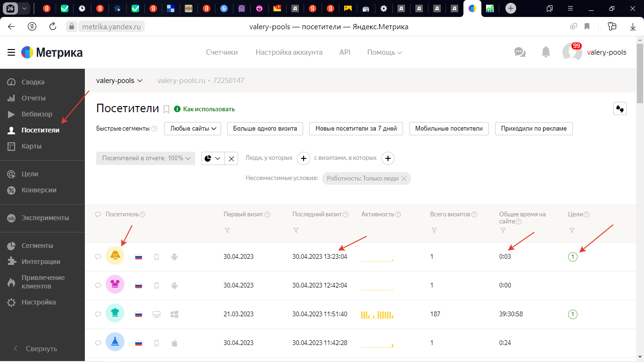Toggle the Мобильные посетители quick segment
The height and width of the screenshot is (362, 644).
click(x=448, y=129)
